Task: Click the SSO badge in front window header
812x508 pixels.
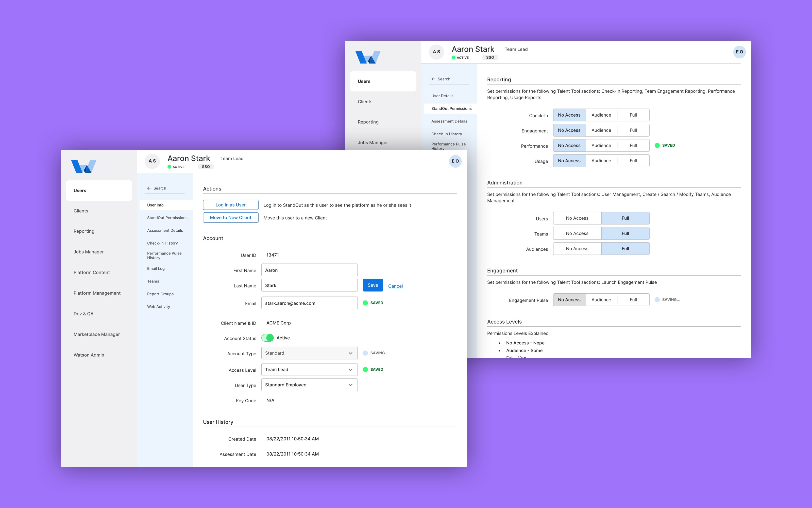Action: (x=206, y=167)
